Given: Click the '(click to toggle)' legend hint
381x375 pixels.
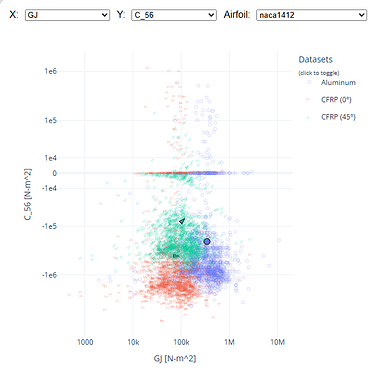Looking at the screenshot, I should (x=319, y=73).
